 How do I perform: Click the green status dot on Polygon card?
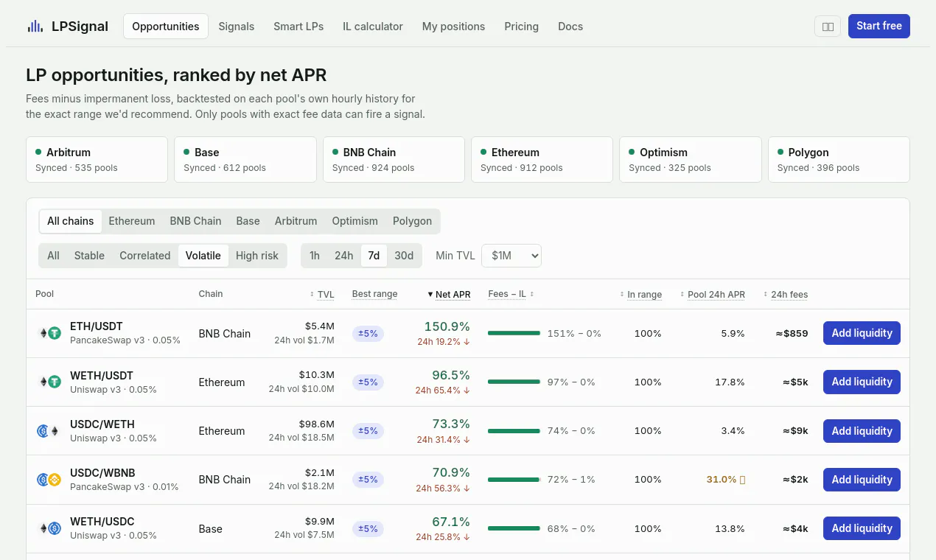click(x=780, y=152)
